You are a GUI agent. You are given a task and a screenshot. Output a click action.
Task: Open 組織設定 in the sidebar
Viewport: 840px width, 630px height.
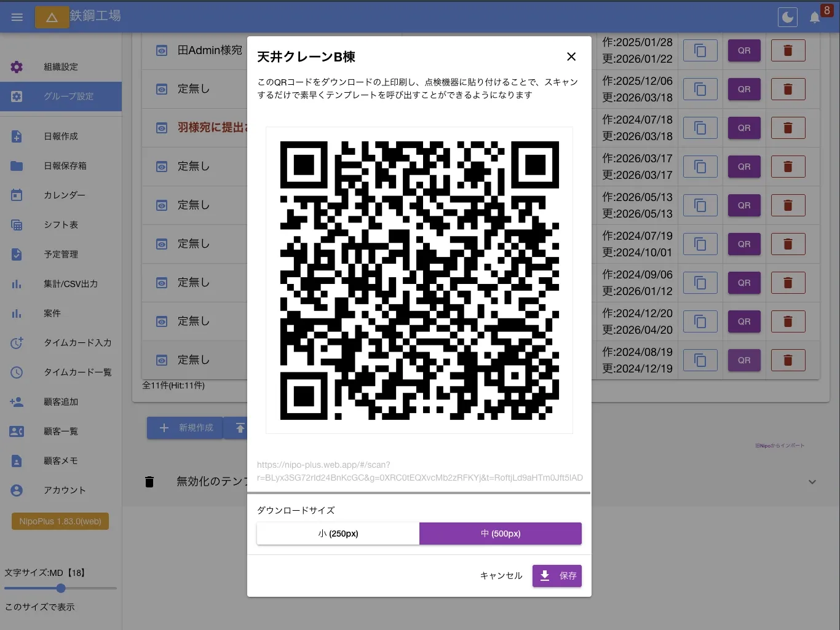coord(61,67)
